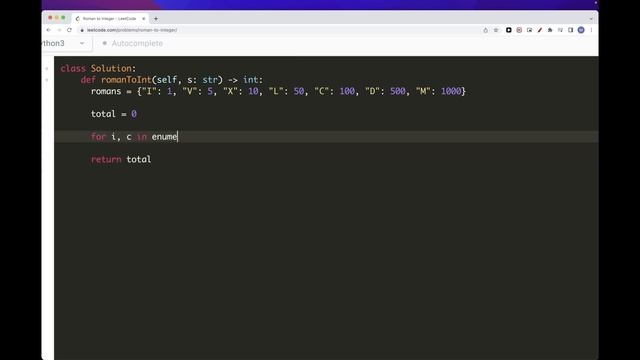View site info via lock icon
640x360 pixels.
[x=82, y=30]
